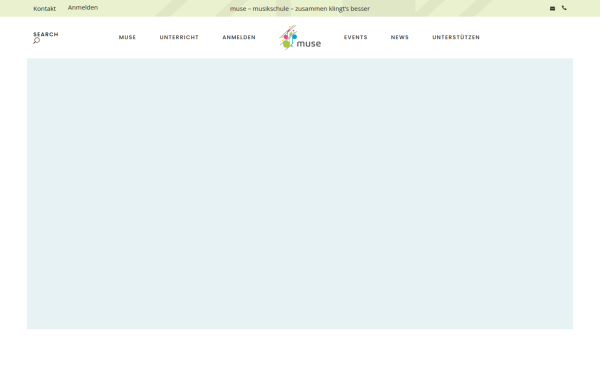The height and width of the screenshot is (375, 600).
Task: Click the colorful music note logo graphic
Action: 288,38
